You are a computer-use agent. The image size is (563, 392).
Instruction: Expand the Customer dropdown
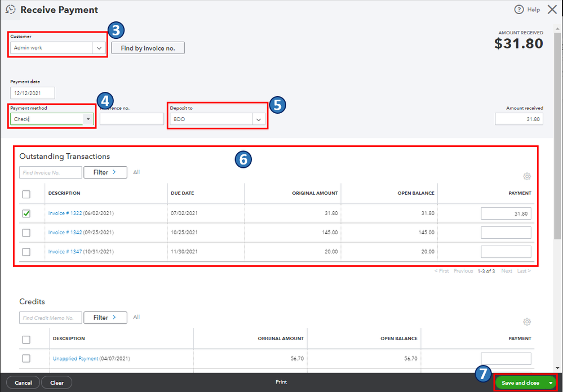(x=99, y=48)
